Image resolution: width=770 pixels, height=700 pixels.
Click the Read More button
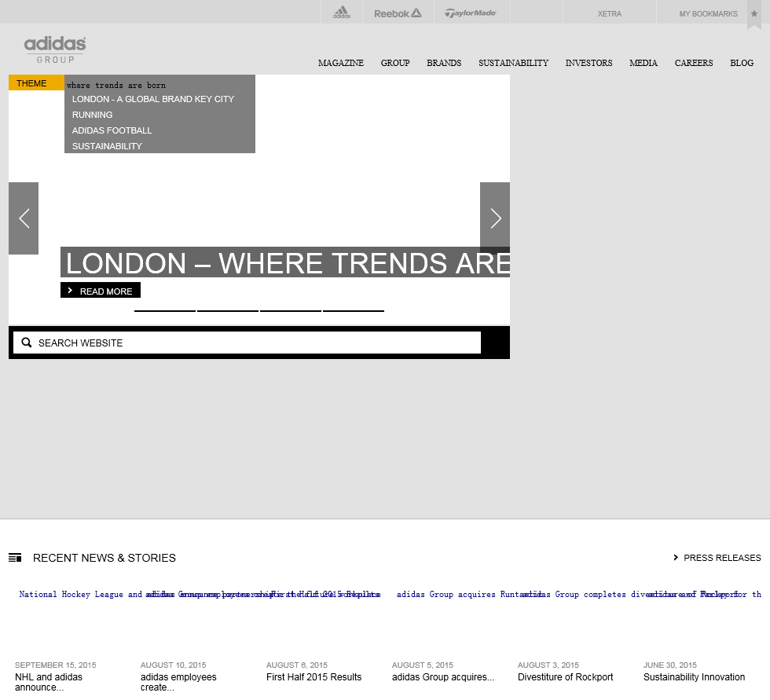(x=101, y=290)
